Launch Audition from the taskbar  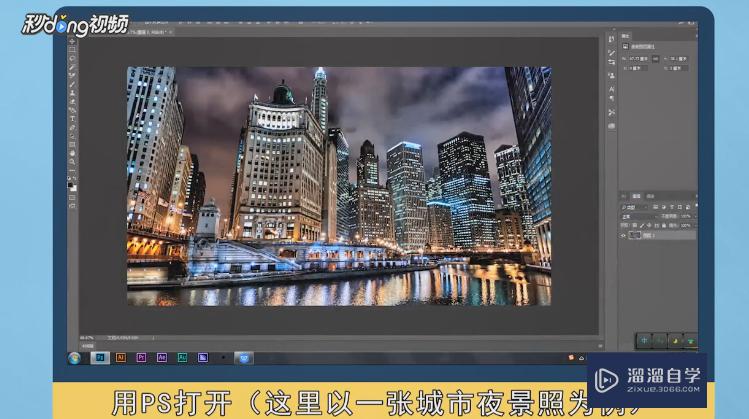(182, 358)
